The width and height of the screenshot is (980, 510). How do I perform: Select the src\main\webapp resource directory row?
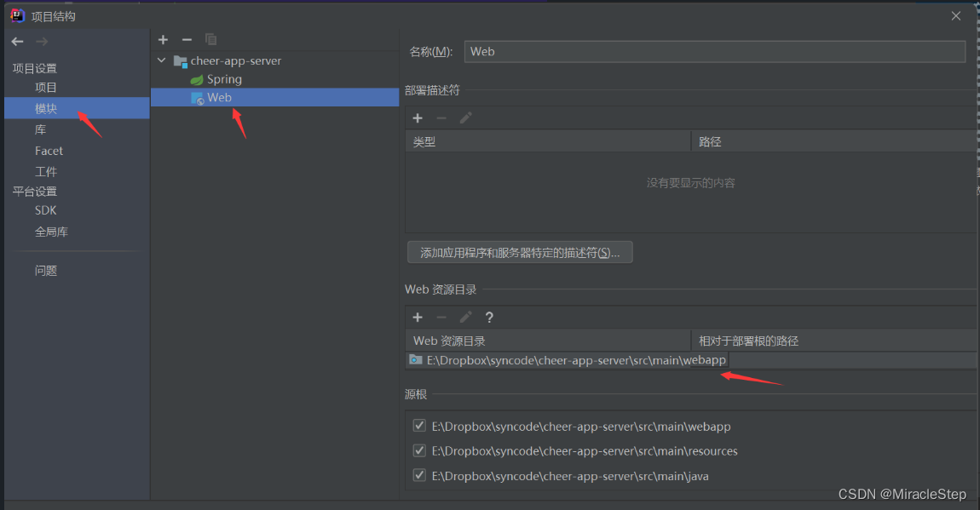point(690,360)
